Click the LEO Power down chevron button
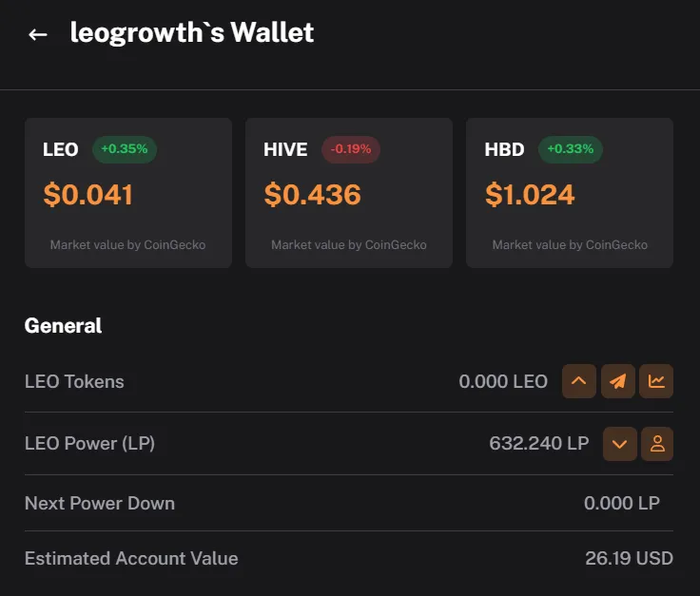The image size is (700, 596). click(x=620, y=444)
